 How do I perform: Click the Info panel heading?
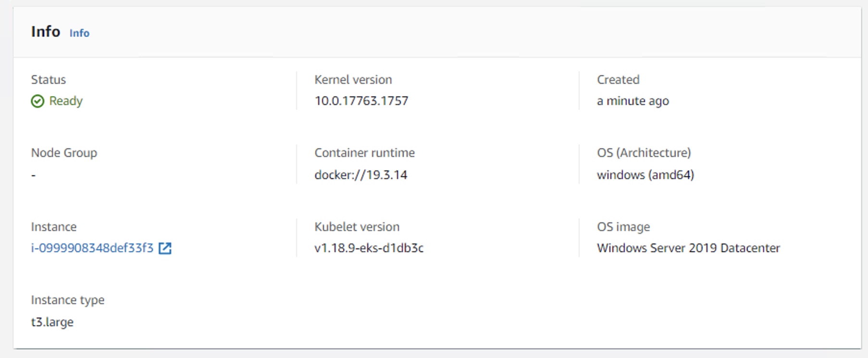(46, 32)
